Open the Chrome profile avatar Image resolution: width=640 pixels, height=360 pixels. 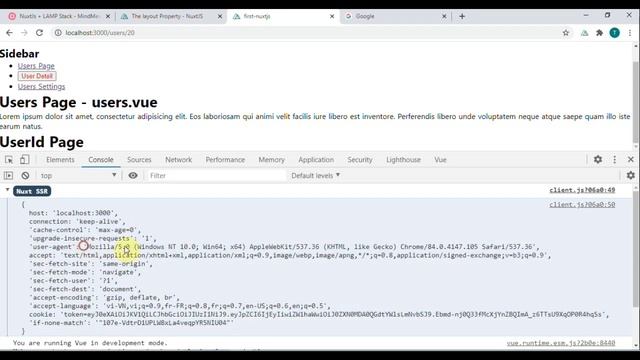tap(614, 33)
